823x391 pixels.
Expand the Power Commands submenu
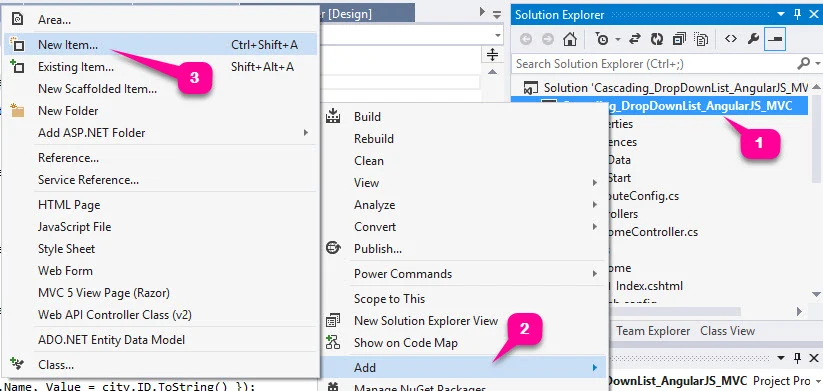click(465, 273)
